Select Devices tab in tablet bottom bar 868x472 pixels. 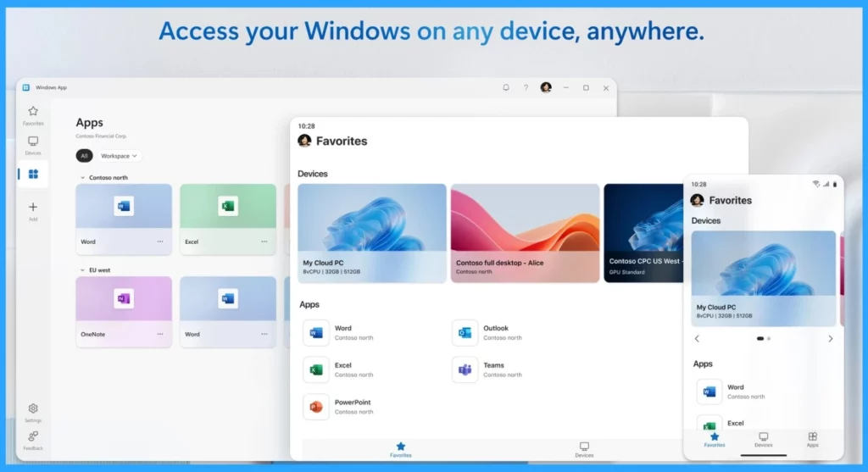[584, 450]
